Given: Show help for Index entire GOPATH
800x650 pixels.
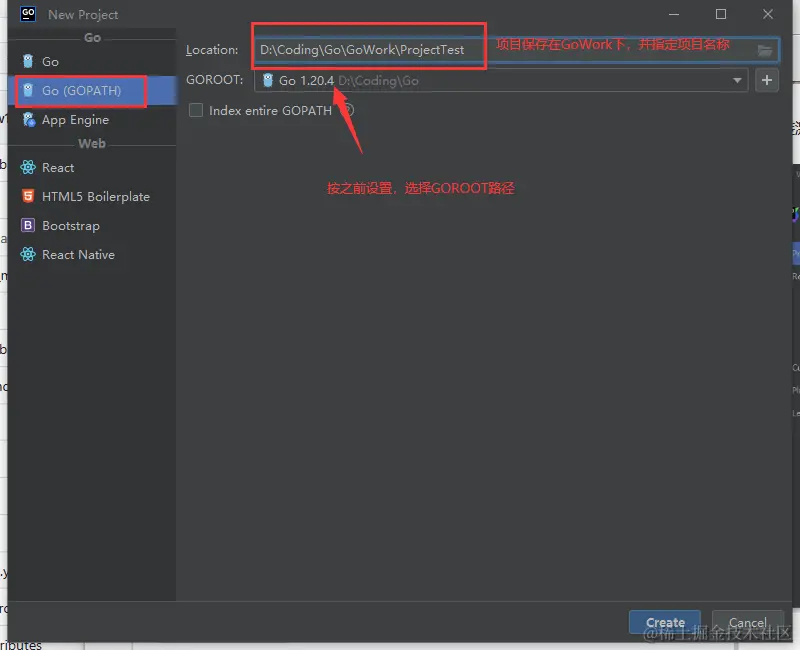Looking at the screenshot, I should (347, 110).
